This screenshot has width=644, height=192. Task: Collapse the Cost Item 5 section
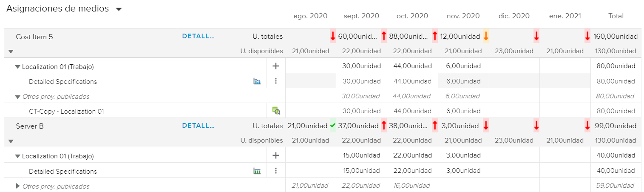point(11,52)
